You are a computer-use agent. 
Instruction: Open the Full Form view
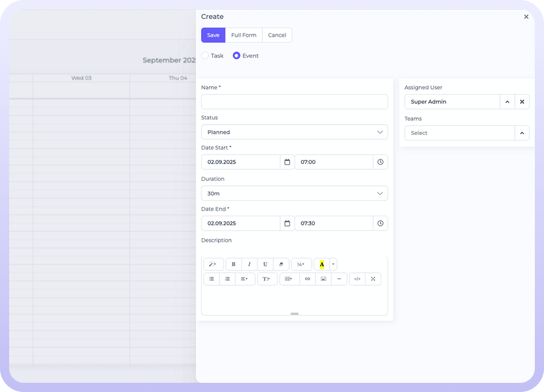(x=243, y=35)
